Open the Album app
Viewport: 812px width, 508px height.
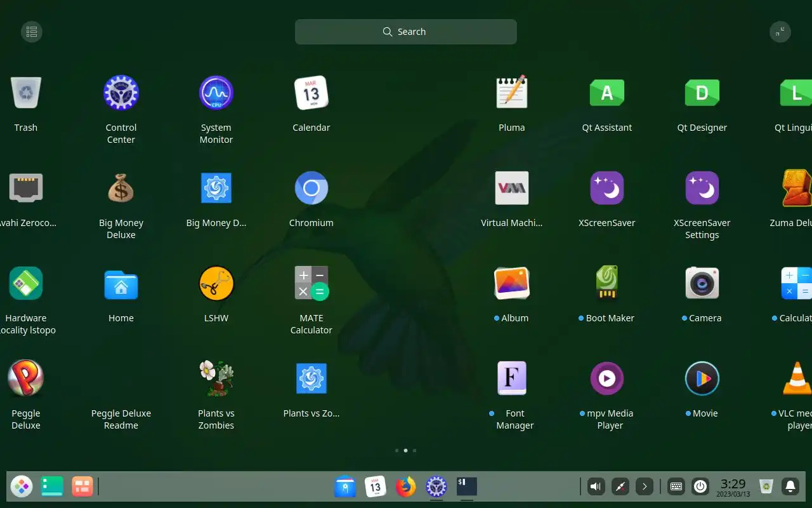click(512, 283)
